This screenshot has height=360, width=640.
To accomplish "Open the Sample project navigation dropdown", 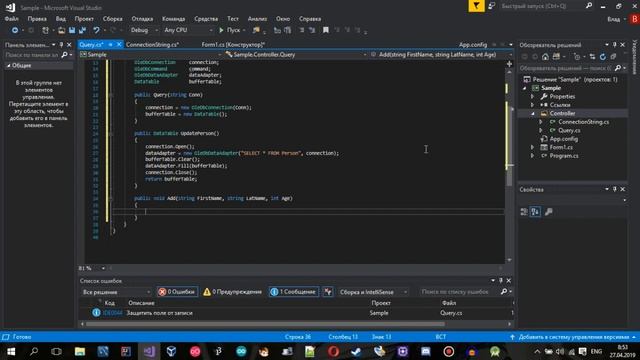I will click(151, 55).
